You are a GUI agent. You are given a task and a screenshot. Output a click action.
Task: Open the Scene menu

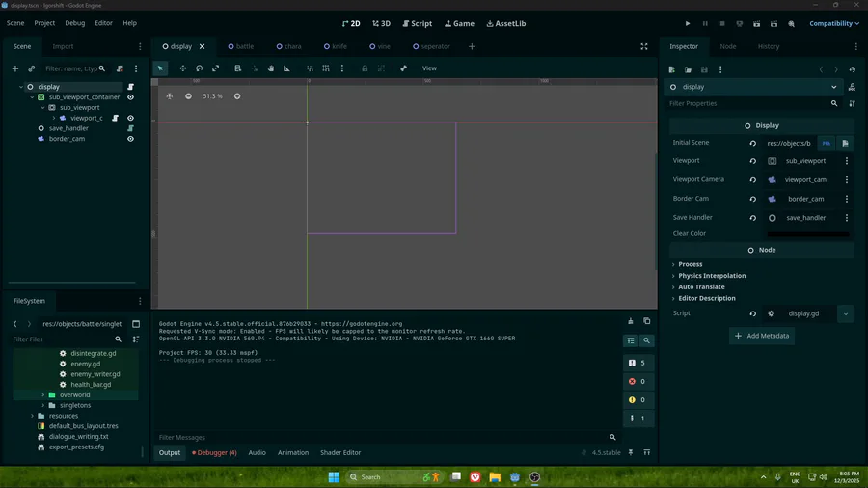[15, 23]
